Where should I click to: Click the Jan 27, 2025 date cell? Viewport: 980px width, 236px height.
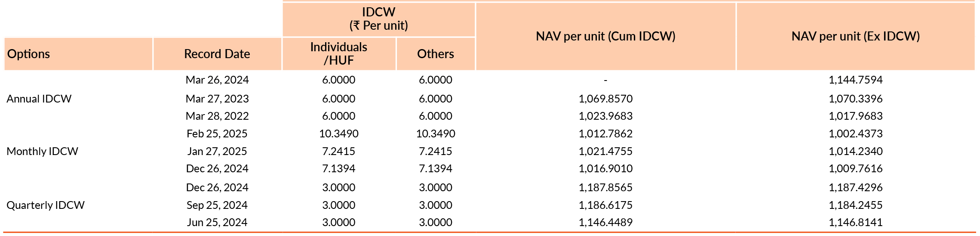pyautogui.click(x=217, y=151)
